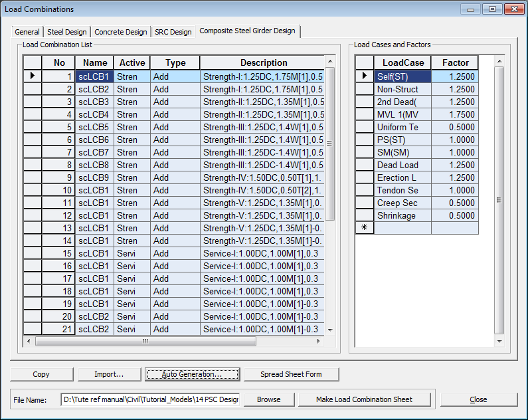Click the Description column header

click(x=263, y=62)
